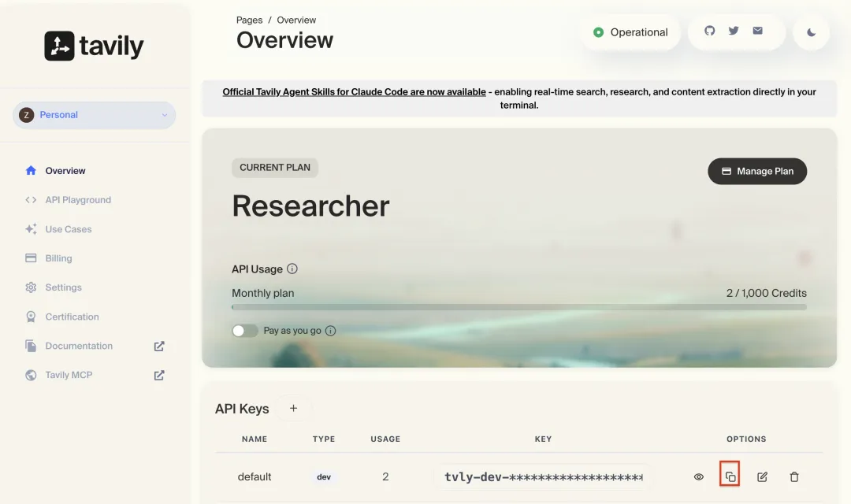The width and height of the screenshot is (851, 504).
Task: Toggle dark mode with moon icon
Action: click(x=812, y=32)
